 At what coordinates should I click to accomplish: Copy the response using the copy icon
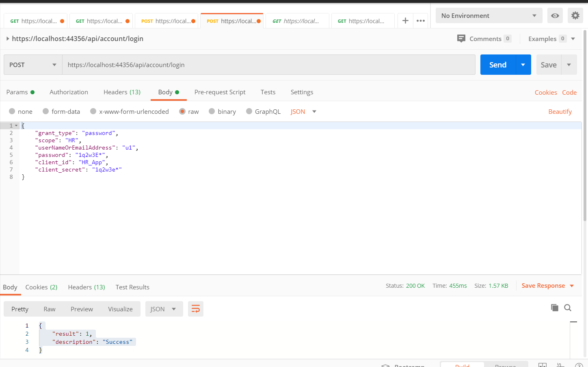(554, 308)
